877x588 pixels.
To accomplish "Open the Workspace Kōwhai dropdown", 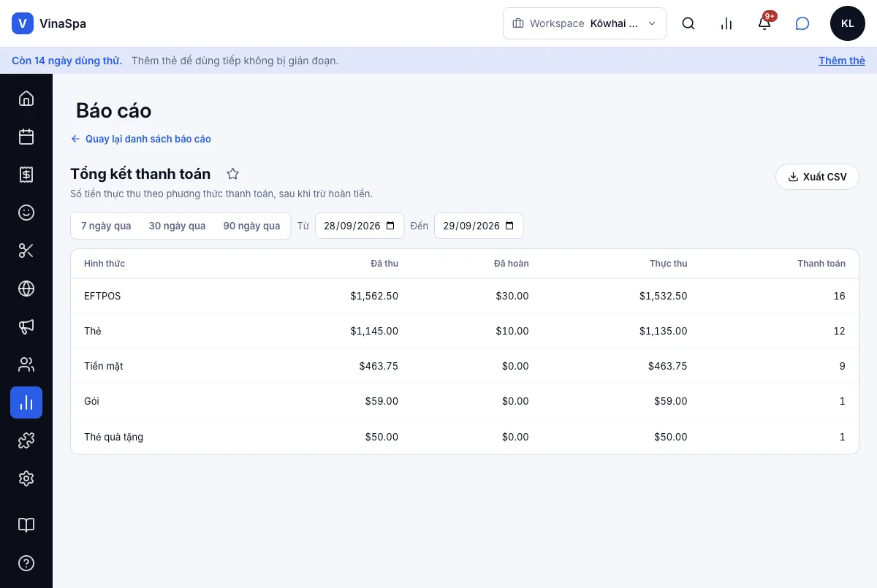I will click(x=585, y=23).
